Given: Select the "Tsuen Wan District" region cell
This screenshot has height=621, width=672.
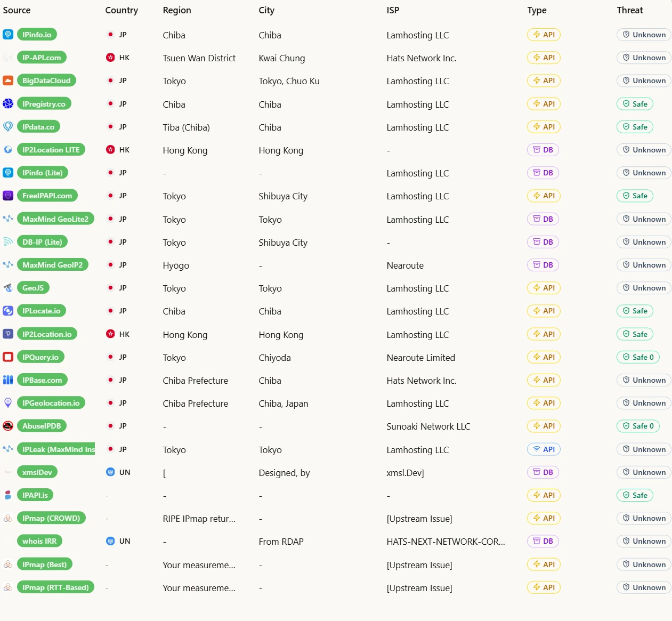Looking at the screenshot, I should point(199,58).
